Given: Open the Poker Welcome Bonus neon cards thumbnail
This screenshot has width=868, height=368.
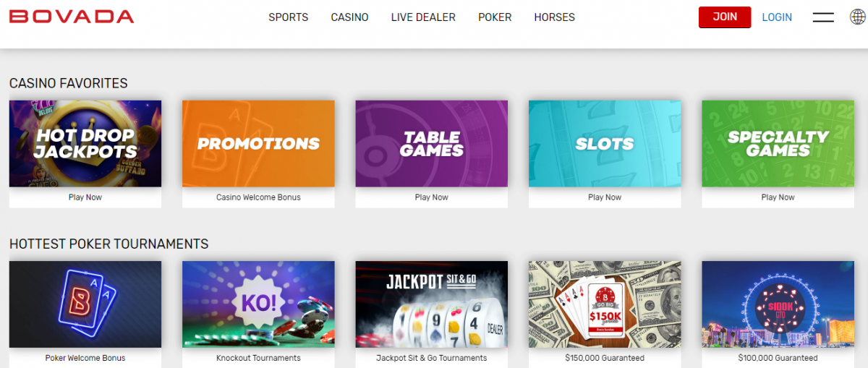Looking at the screenshot, I should point(85,304).
